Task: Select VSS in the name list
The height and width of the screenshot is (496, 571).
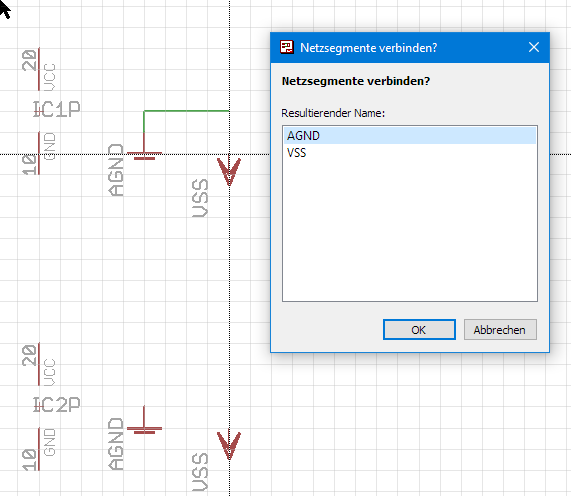Action: [x=410, y=153]
